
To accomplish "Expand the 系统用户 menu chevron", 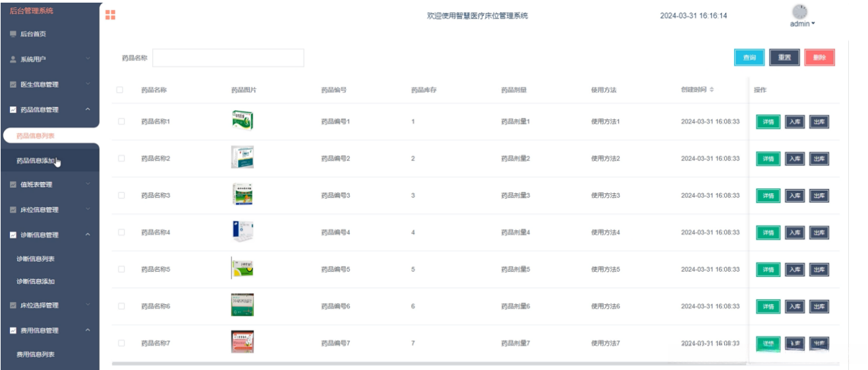I will pos(88,59).
